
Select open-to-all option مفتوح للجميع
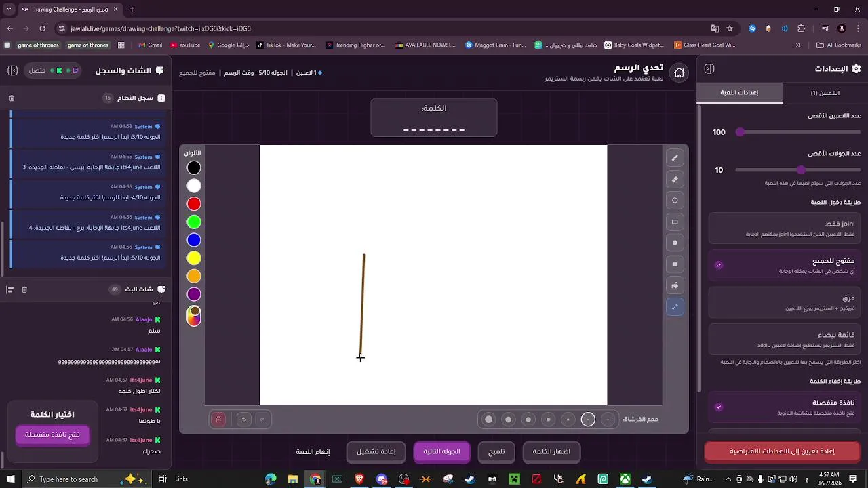click(x=784, y=266)
